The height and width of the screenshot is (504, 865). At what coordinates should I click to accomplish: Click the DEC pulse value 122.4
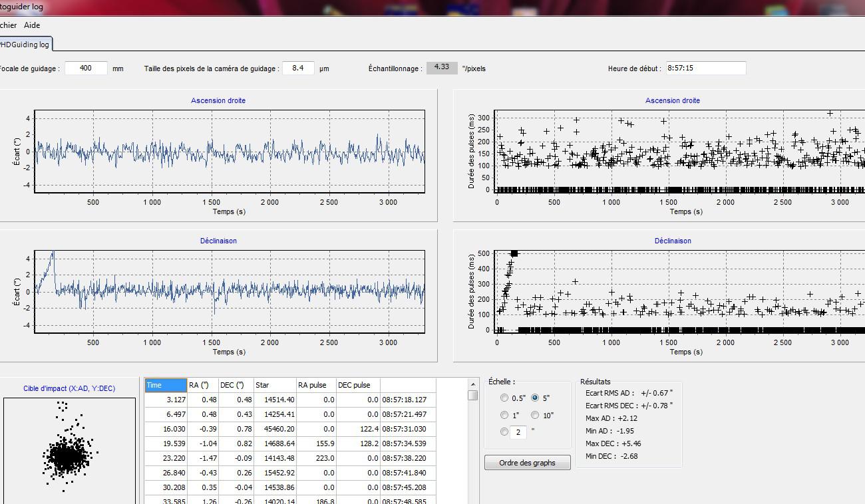358,429
